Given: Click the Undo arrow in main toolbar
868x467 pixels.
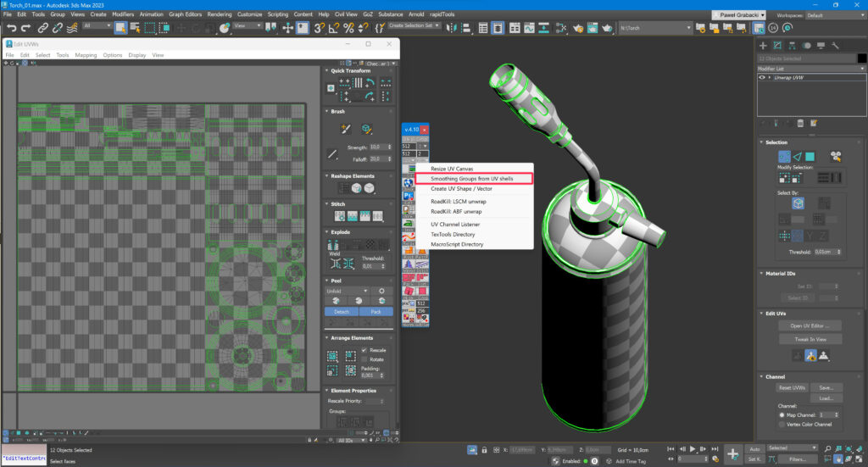Looking at the screenshot, I should tap(12, 28).
